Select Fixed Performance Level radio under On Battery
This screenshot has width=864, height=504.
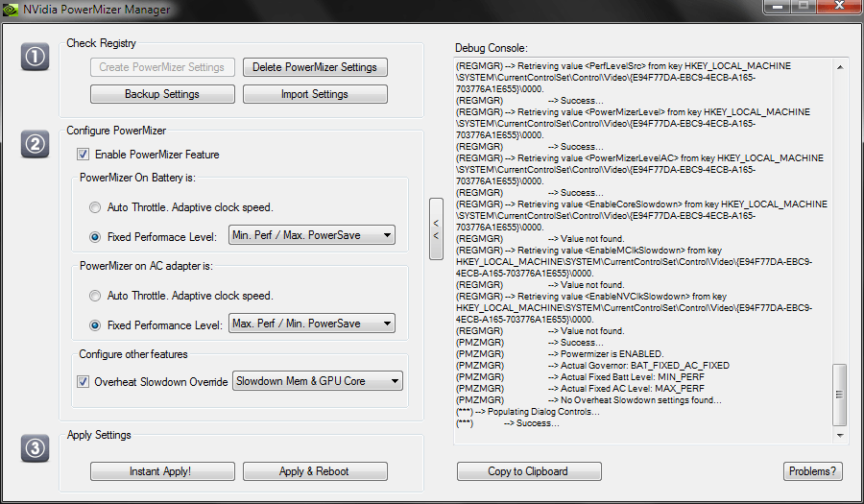95,237
